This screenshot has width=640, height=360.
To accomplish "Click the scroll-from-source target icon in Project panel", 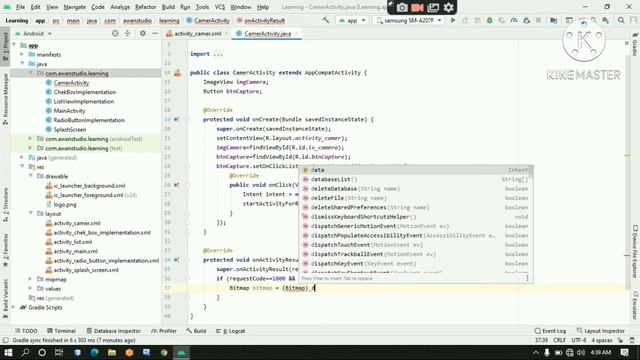I will 115,33.
